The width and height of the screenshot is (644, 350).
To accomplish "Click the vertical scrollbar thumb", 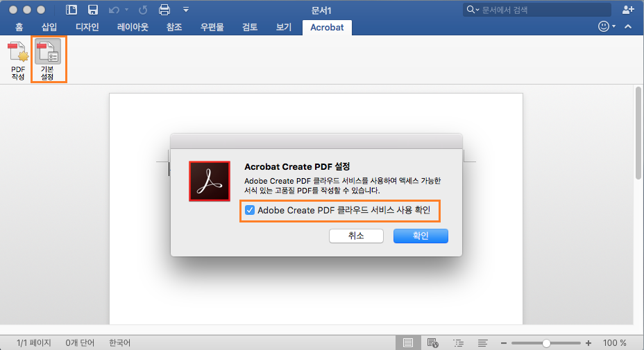I will 638,133.
